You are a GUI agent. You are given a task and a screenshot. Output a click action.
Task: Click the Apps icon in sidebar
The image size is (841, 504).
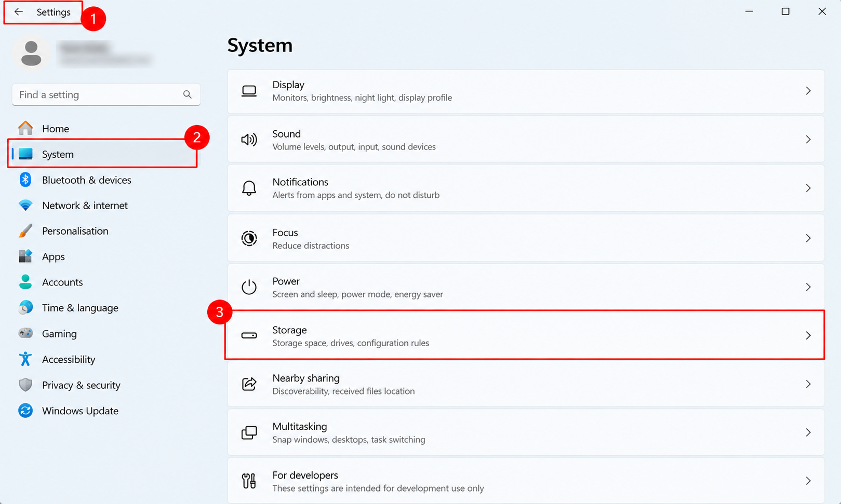coord(25,256)
